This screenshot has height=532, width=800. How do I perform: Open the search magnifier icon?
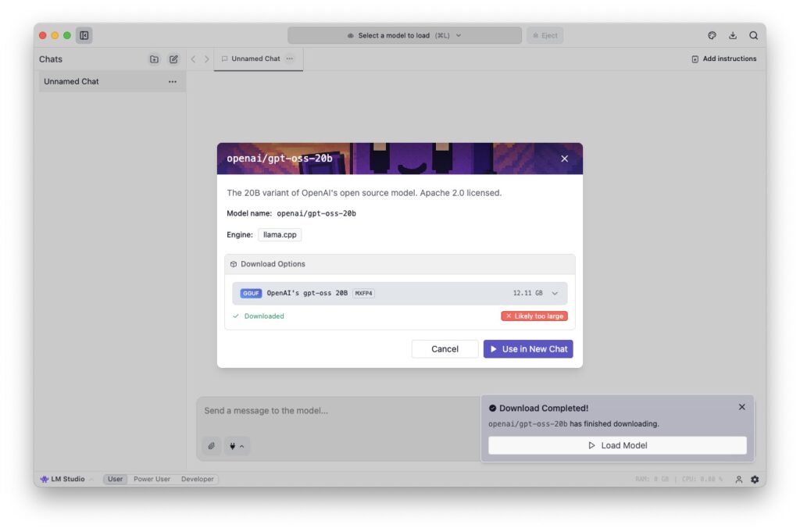(754, 35)
